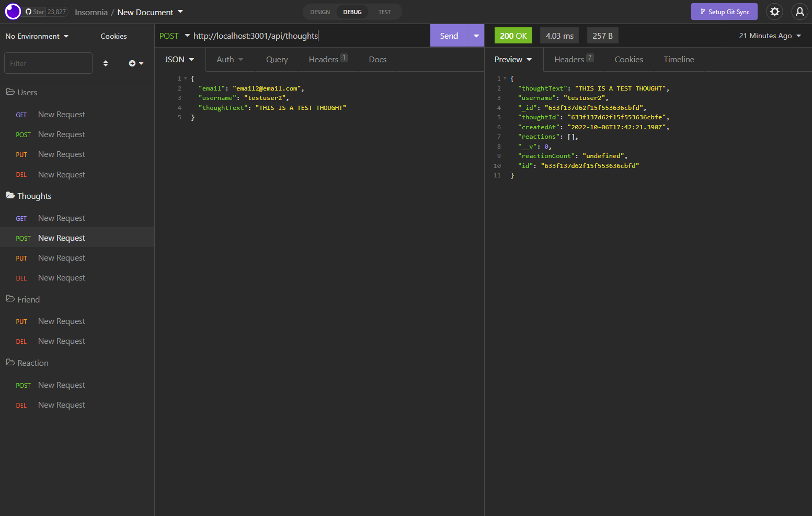Click the Users folder icon
The width and height of the screenshot is (812, 516).
(10, 92)
